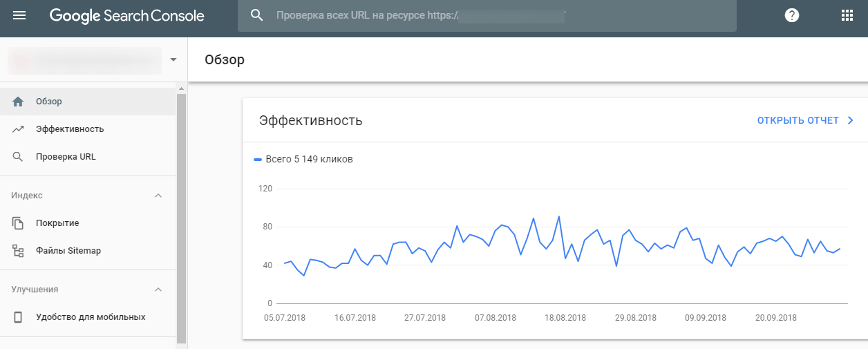Open the Google apps grid
The height and width of the screenshot is (349, 868).
847,15
